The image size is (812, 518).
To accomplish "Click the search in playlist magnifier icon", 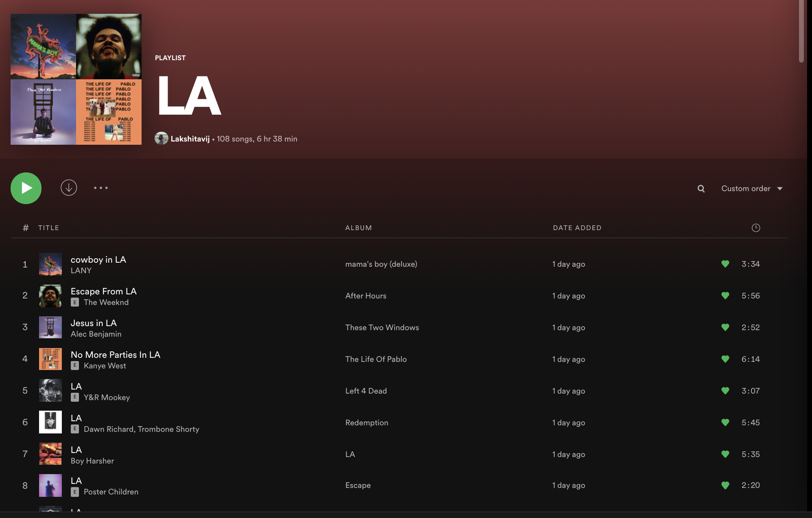I will 701,189.
